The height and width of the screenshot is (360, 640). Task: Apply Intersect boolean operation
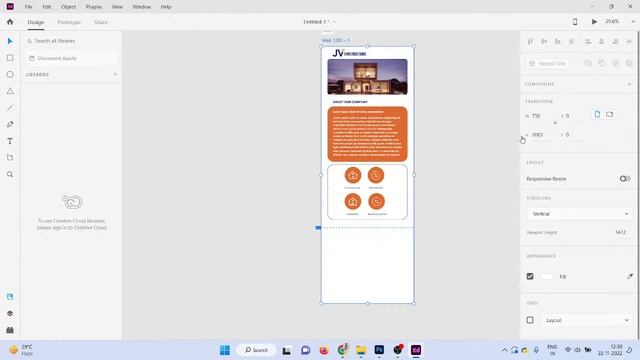point(616,63)
